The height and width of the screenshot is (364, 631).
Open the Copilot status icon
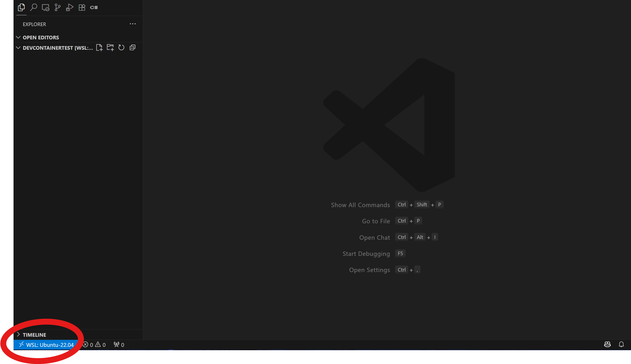(607, 344)
